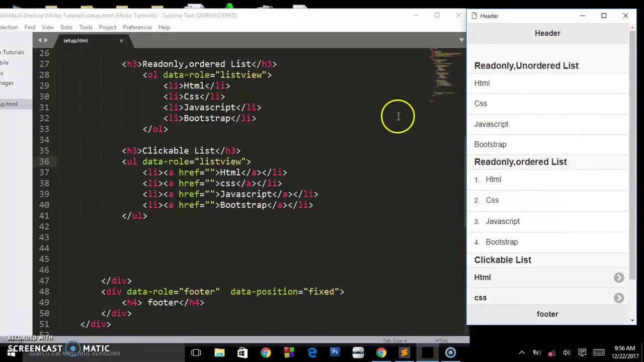Click the arrow icon on the Html row
Image resolution: width=644 pixels, height=362 pixels.
(619, 278)
